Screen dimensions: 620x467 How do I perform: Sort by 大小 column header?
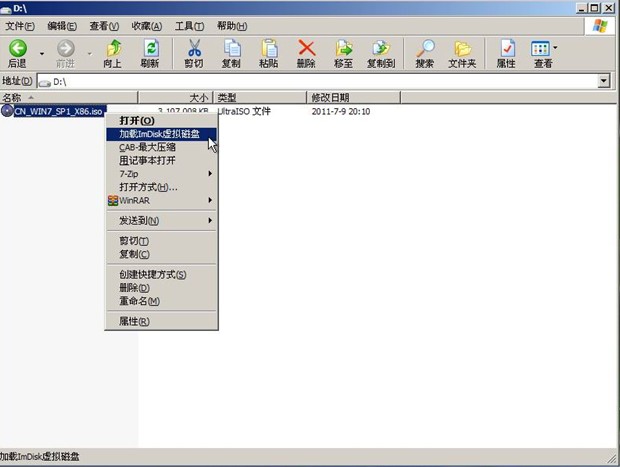click(176, 97)
